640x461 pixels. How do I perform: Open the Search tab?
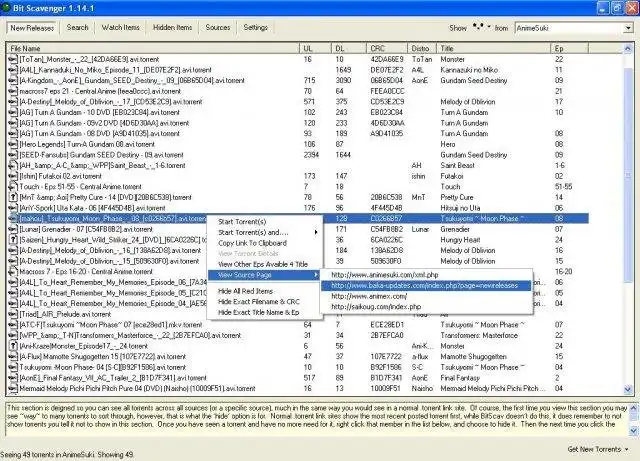click(77, 27)
